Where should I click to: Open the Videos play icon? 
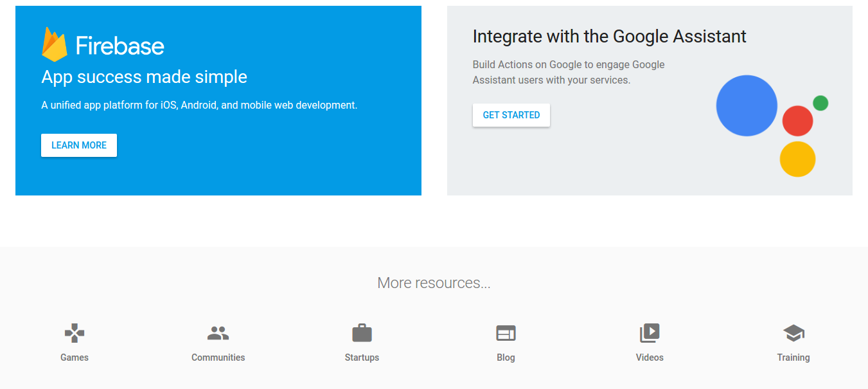pos(650,333)
